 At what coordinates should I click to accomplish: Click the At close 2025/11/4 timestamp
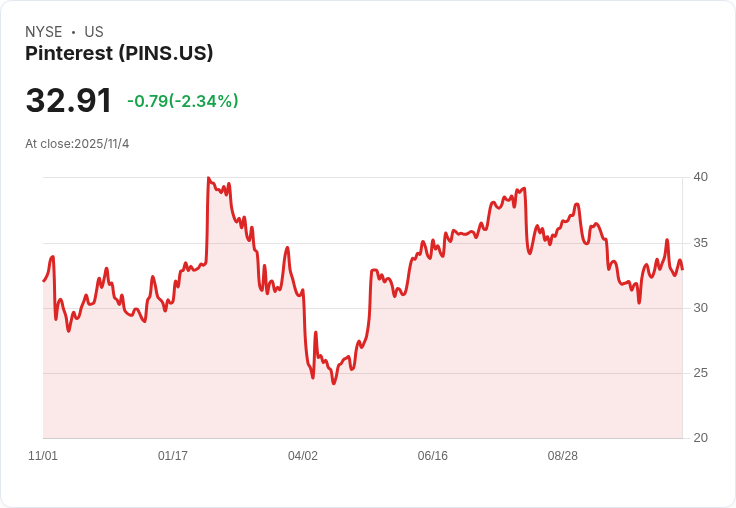(77, 144)
